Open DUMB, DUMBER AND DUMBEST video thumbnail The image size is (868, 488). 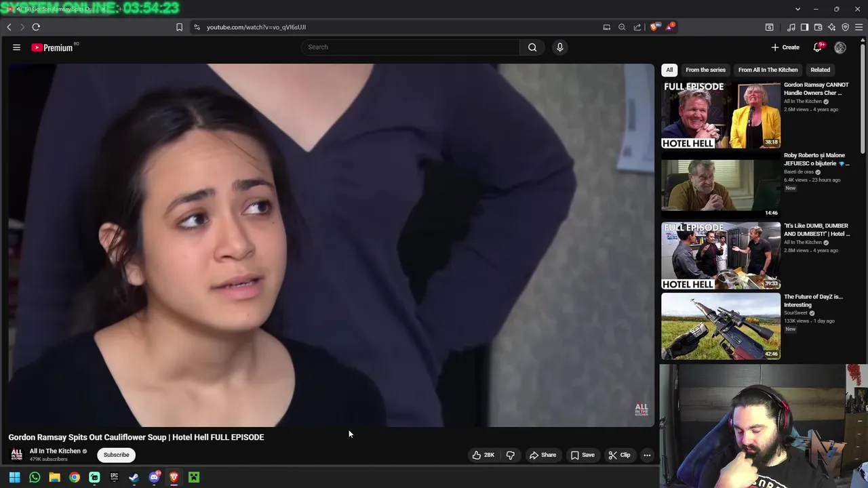pyautogui.click(x=721, y=256)
